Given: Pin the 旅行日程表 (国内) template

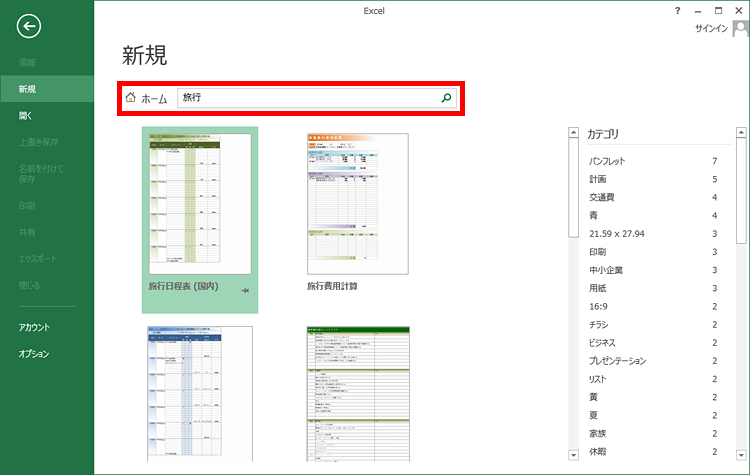Looking at the screenshot, I should [245, 289].
